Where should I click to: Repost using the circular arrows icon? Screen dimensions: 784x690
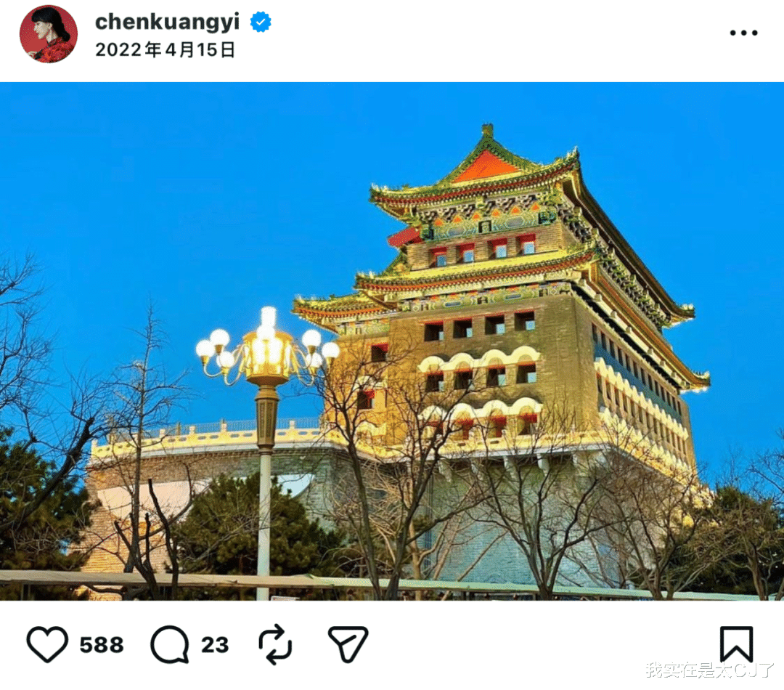[x=275, y=644]
